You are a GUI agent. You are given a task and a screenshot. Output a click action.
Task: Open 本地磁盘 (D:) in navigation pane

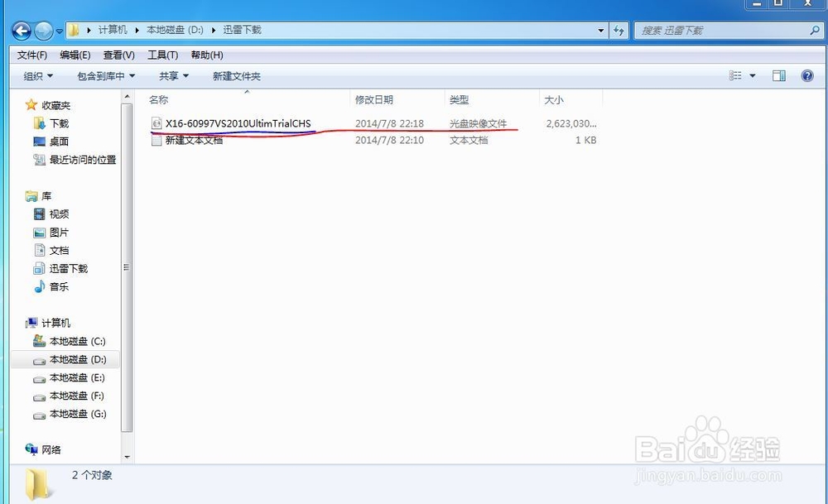[x=78, y=359]
